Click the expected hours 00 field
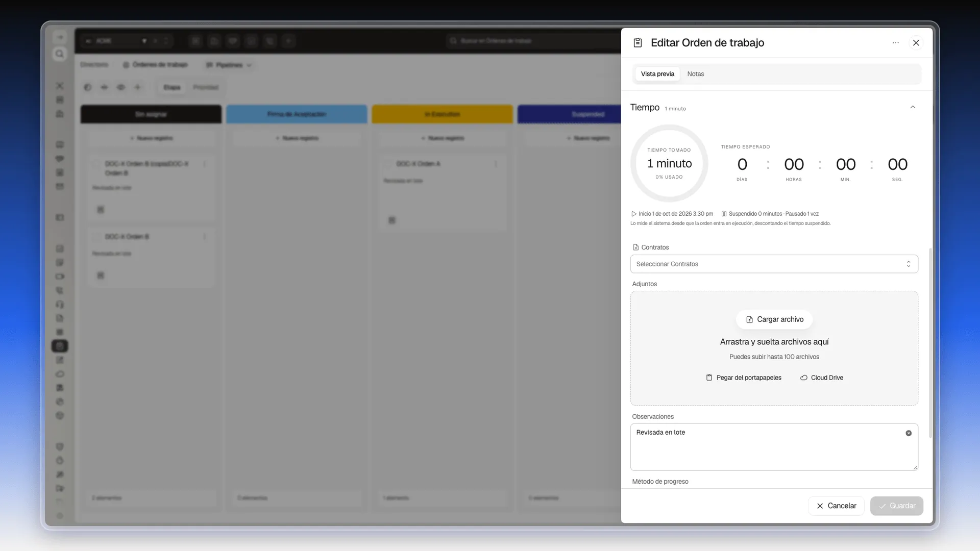The image size is (980, 551). 794,164
